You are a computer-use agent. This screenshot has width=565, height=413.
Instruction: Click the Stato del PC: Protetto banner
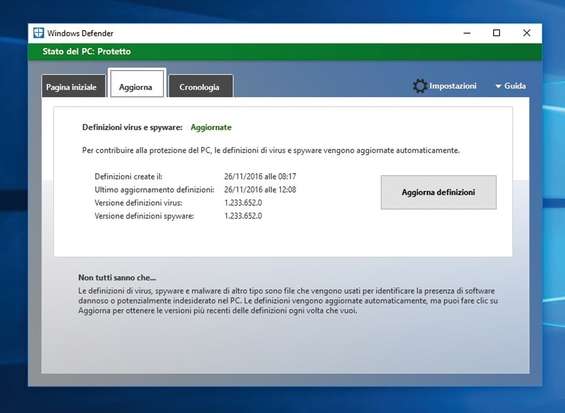coord(285,52)
